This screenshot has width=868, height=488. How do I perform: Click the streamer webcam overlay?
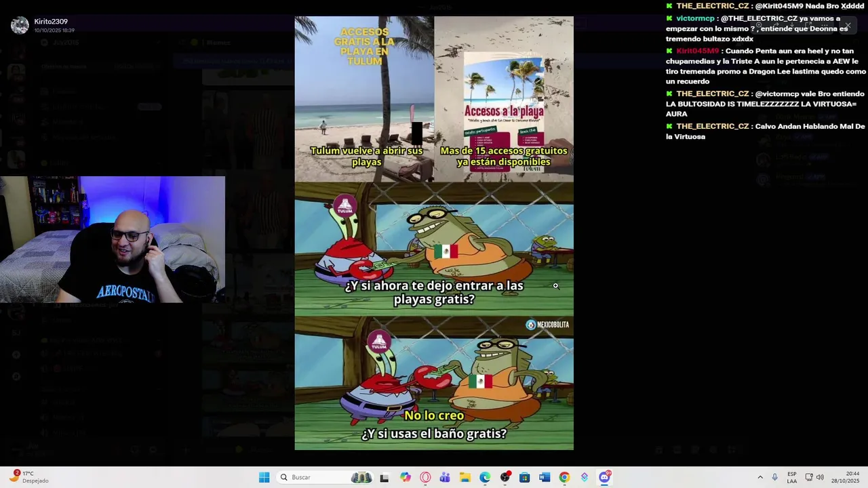pyautogui.click(x=113, y=239)
